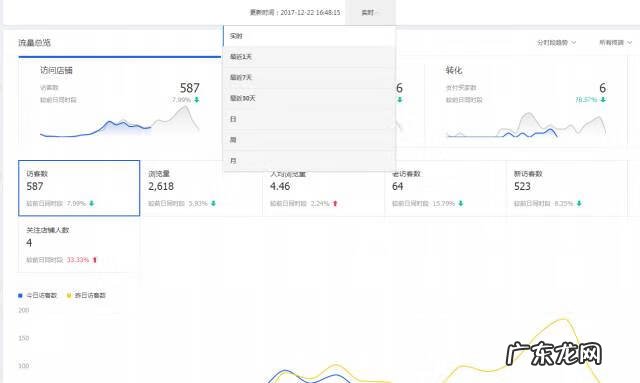Click the yellow 昨日访客数 legend dot
Viewport: 640px width, 383px height.
69,295
